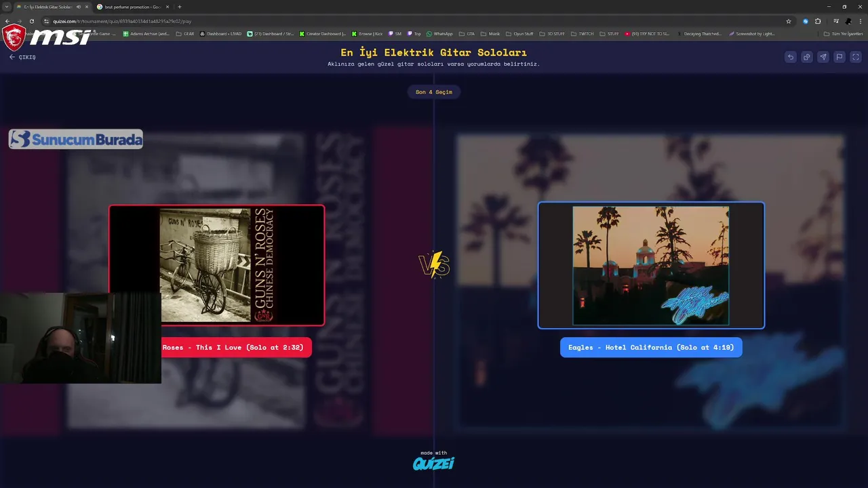Click the copy link icon
The width and height of the screenshot is (868, 488).
coord(806,57)
